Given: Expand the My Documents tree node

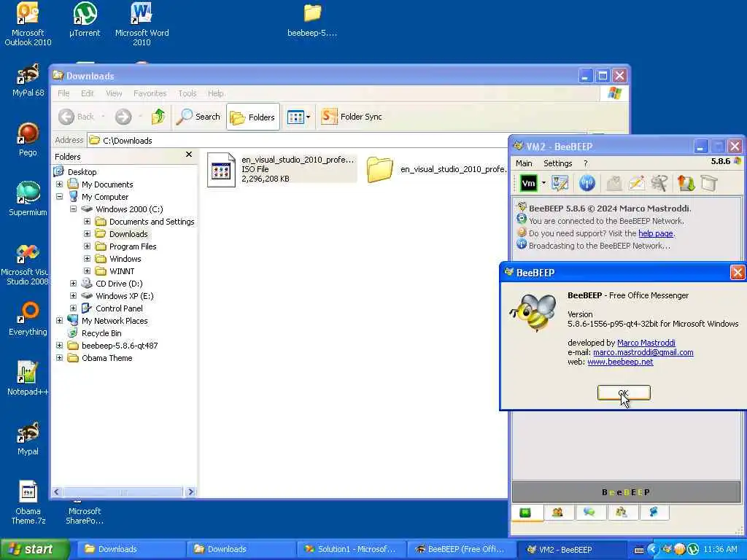Looking at the screenshot, I should coord(60,184).
